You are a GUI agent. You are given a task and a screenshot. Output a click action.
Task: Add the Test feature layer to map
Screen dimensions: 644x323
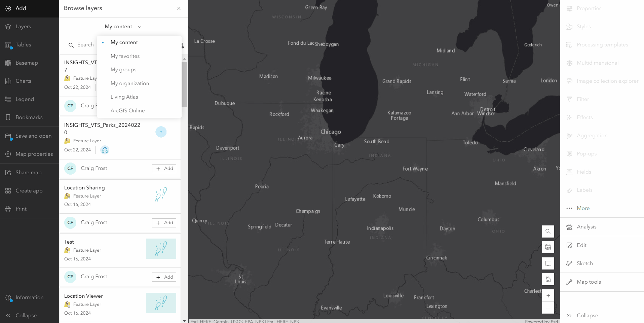point(164,277)
